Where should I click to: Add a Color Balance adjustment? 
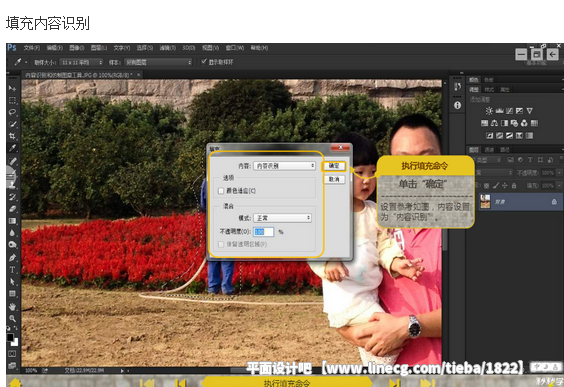click(x=495, y=123)
